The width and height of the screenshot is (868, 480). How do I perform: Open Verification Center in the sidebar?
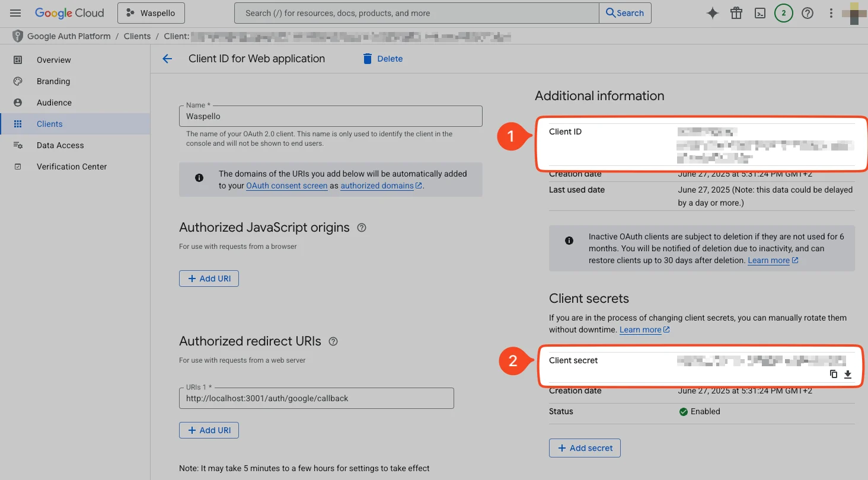pyautogui.click(x=72, y=167)
